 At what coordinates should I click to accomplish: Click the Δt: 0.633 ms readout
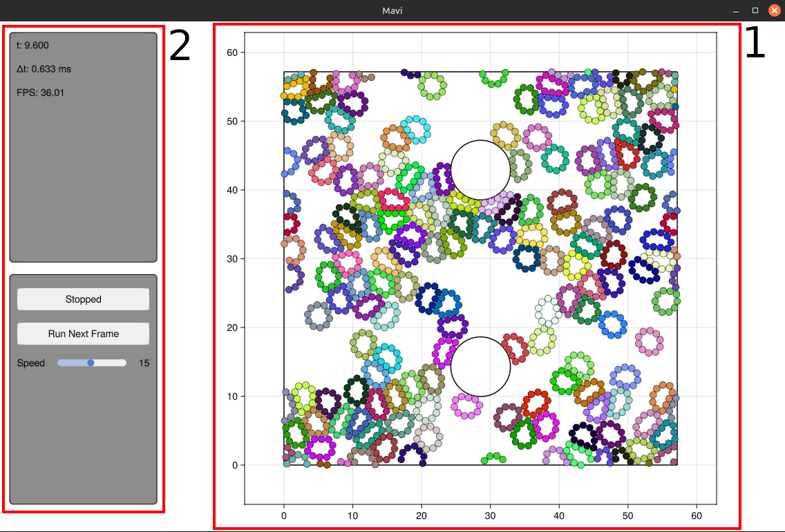[44, 69]
